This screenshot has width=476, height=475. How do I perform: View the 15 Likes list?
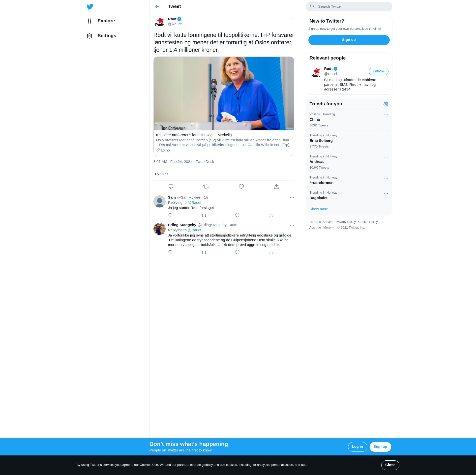click(161, 174)
